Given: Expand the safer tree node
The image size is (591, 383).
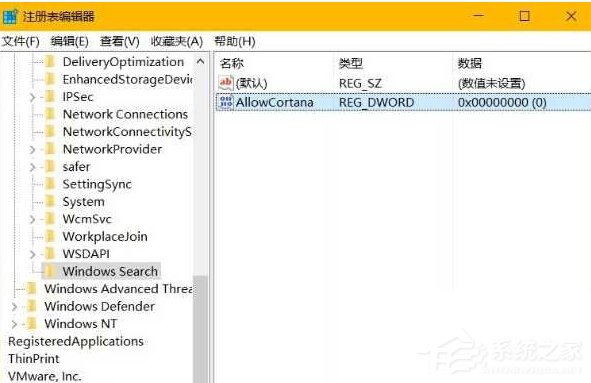Looking at the screenshot, I should (x=33, y=167).
